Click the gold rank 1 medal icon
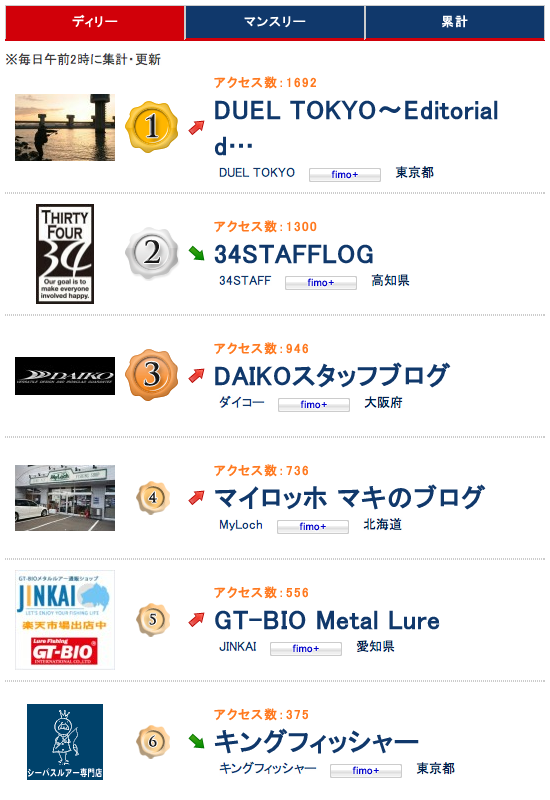This screenshot has width=550, height=800. tap(152, 127)
